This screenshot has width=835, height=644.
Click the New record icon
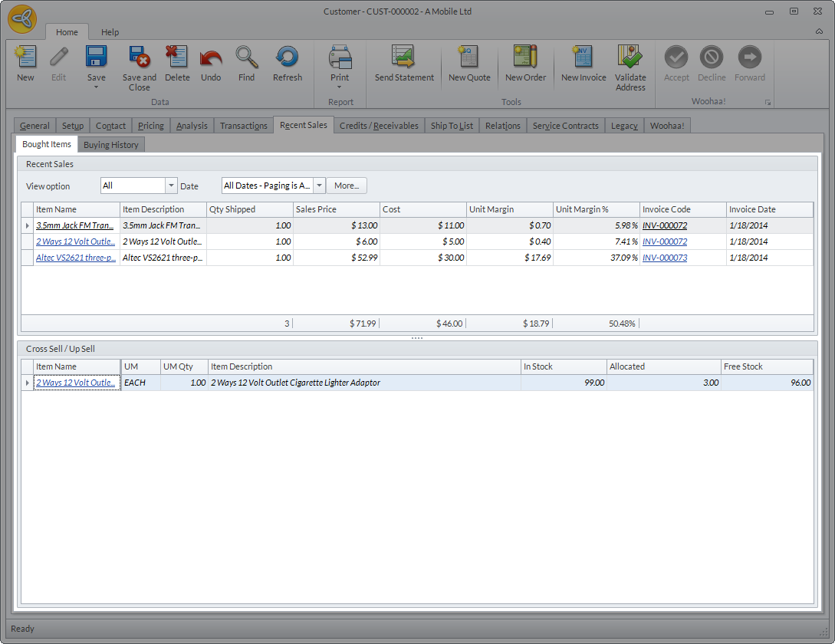[25, 63]
